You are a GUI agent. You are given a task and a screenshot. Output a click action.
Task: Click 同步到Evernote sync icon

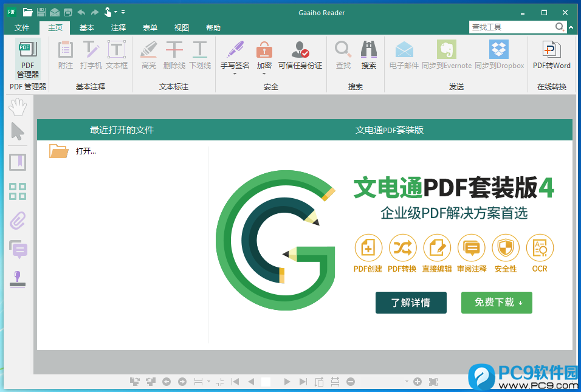click(447, 50)
